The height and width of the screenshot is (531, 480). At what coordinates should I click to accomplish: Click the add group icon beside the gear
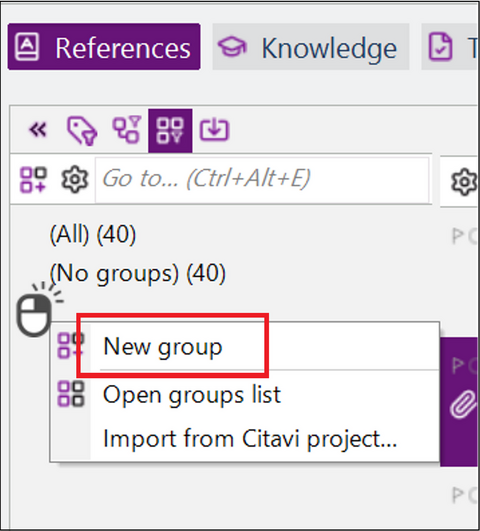(33, 179)
